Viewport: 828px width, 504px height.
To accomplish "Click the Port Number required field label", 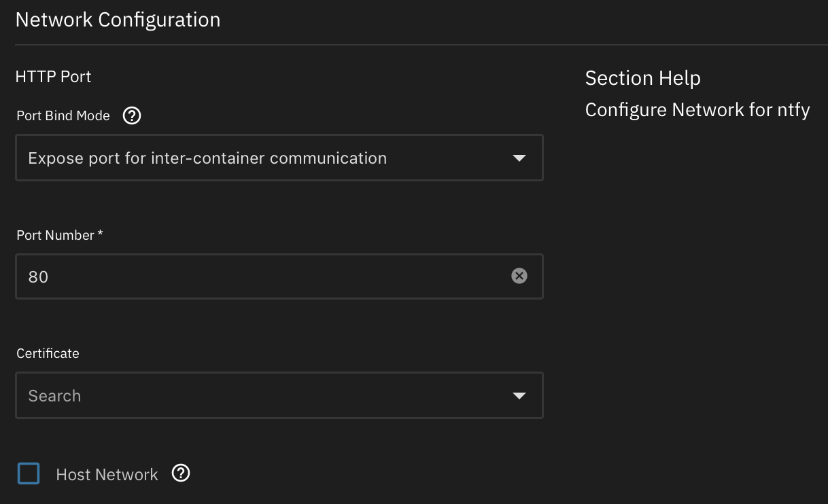I will 60,235.
